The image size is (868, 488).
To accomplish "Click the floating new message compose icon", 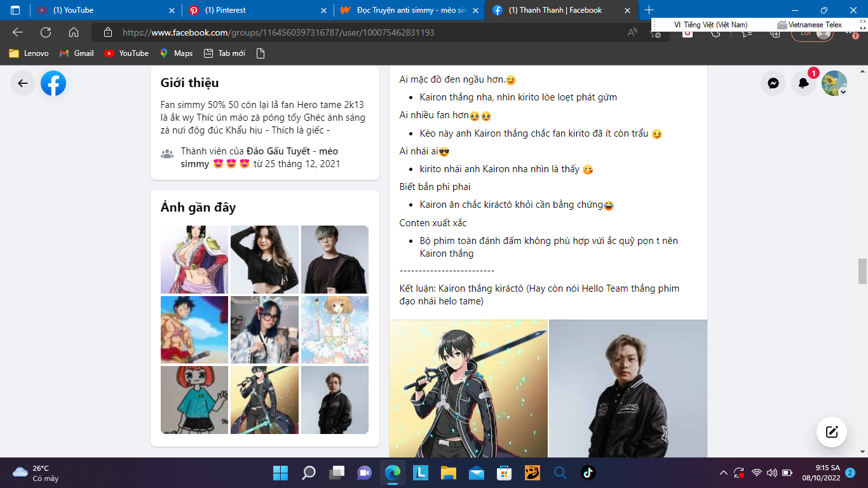I will (x=832, y=432).
